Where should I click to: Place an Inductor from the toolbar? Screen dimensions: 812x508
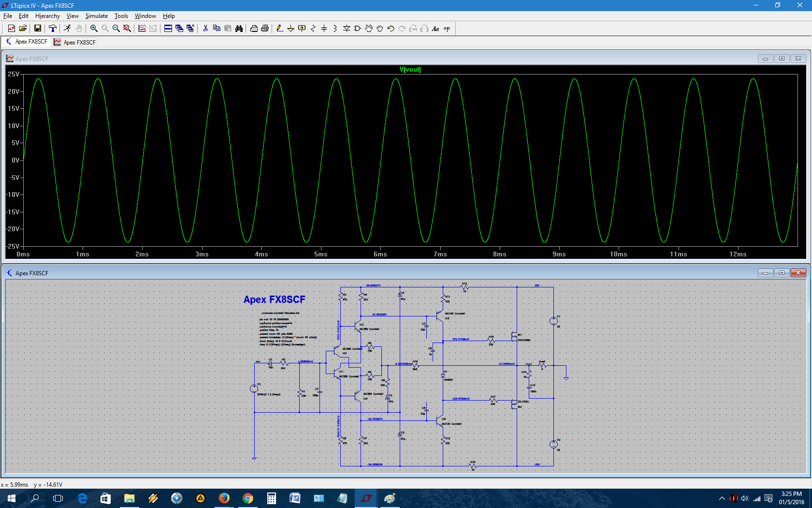[x=335, y=29]
